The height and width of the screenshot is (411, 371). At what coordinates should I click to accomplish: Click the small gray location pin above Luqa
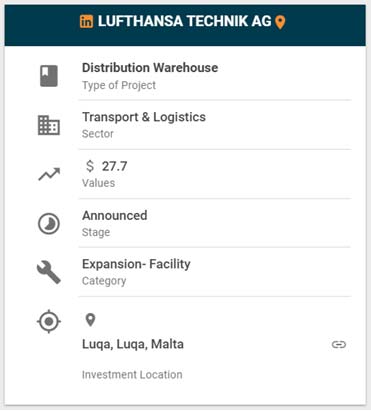click(x=90, y=320)
